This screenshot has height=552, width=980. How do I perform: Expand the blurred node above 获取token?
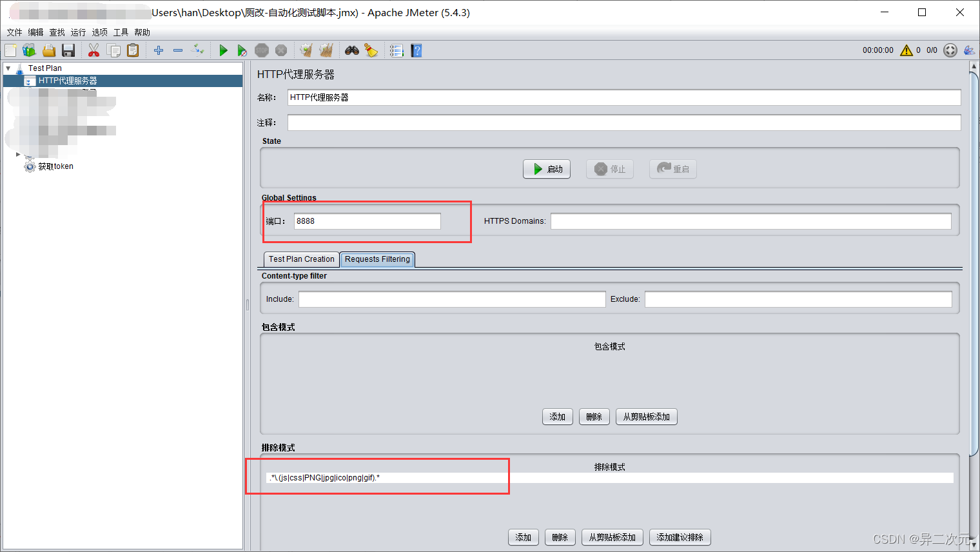[18, 154]
